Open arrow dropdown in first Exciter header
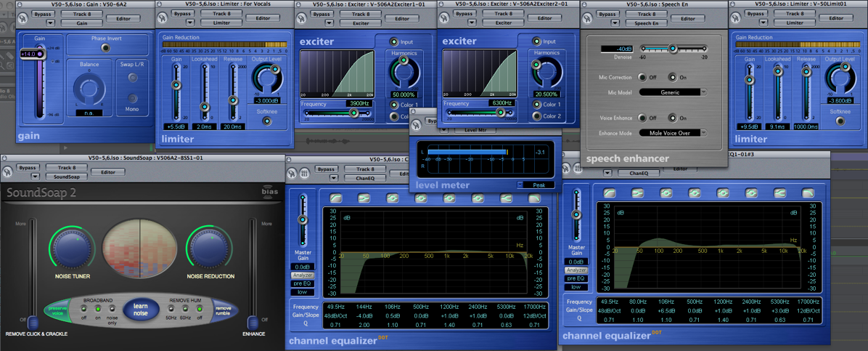 327,23
